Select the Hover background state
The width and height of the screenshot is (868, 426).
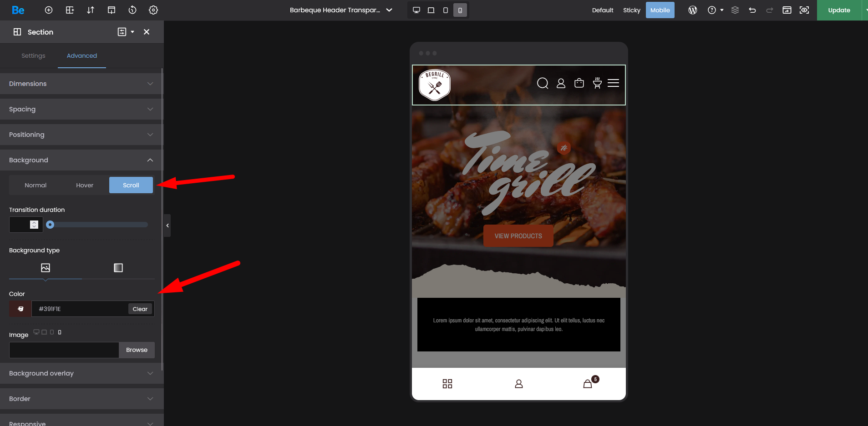tap(85, 185)
